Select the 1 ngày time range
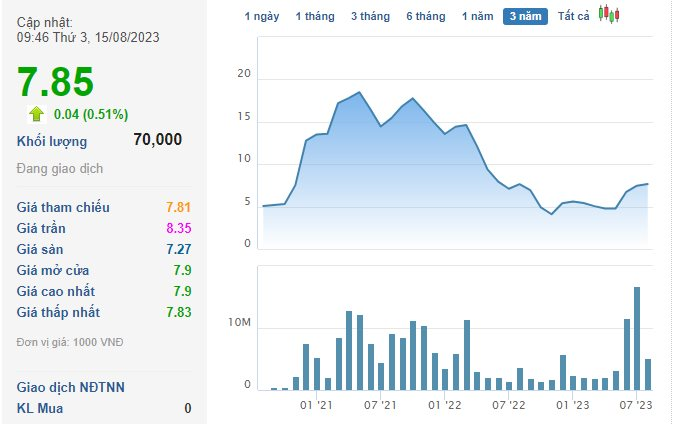 tap(262, 16)
